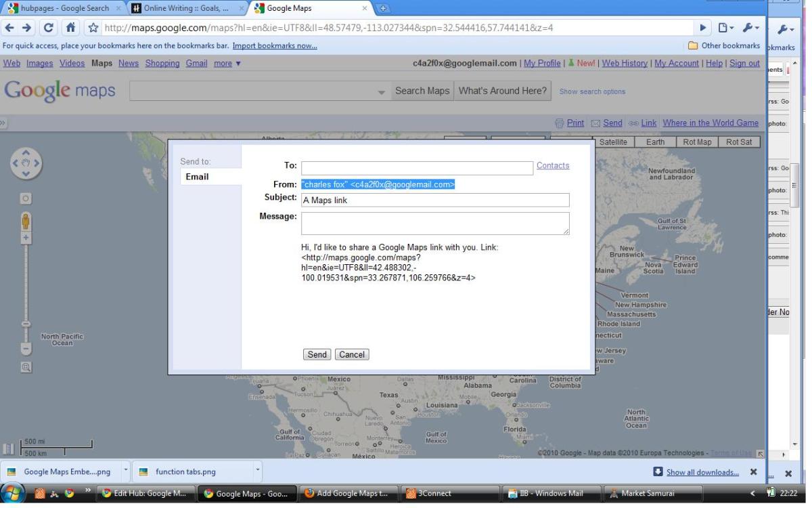Click the map zoom slider handle
The height and width of the screenshot is (508, 812).
coord(26,324)
